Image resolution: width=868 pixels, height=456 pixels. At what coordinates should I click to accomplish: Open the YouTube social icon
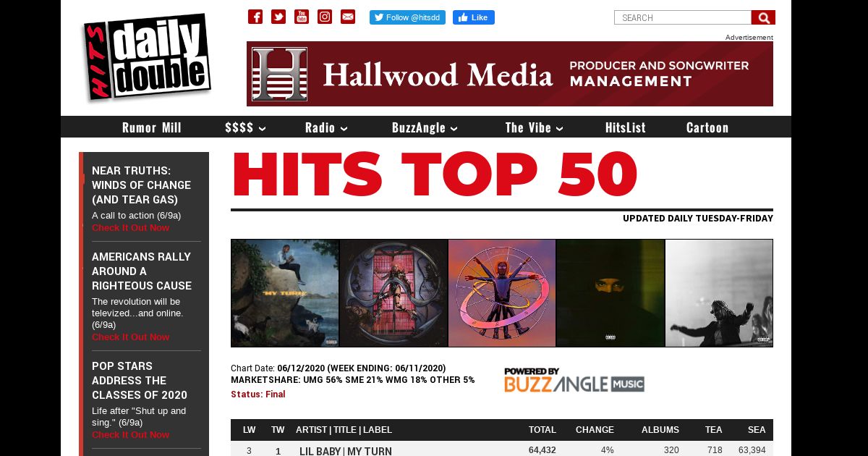[302, 17]
